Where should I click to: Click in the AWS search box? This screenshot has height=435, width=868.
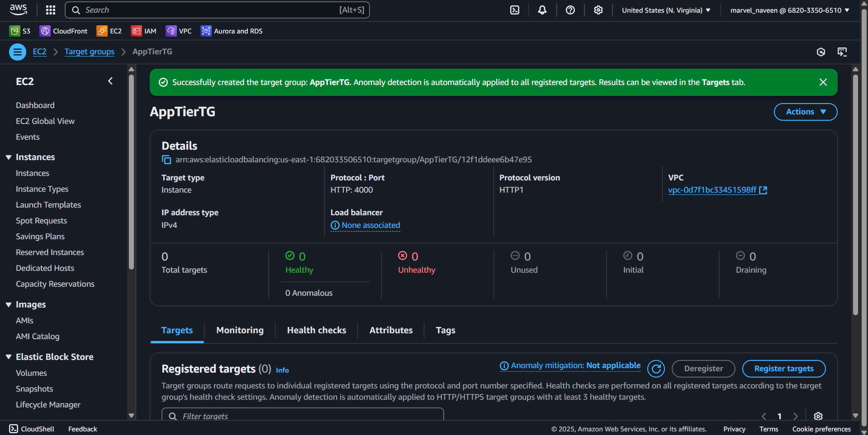tap(217, 10)
